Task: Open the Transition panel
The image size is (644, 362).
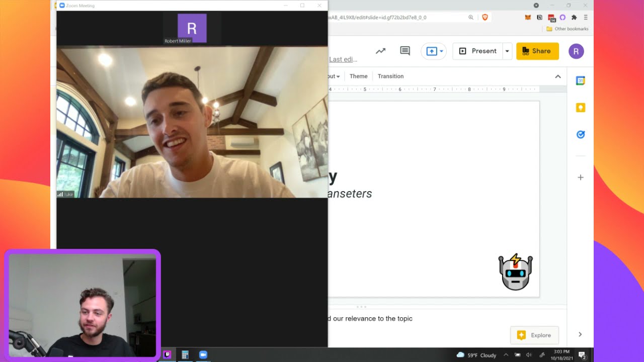Action: tap(390, 76)
